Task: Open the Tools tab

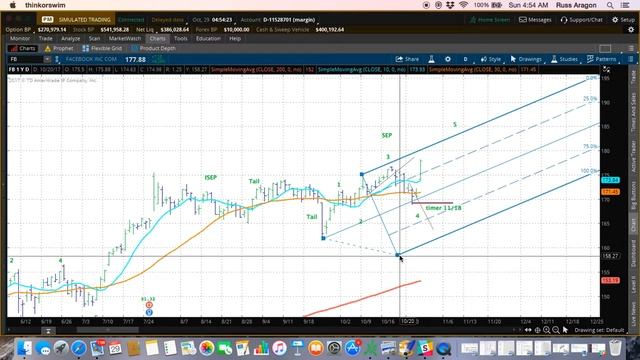Action: tap(180, 38)
